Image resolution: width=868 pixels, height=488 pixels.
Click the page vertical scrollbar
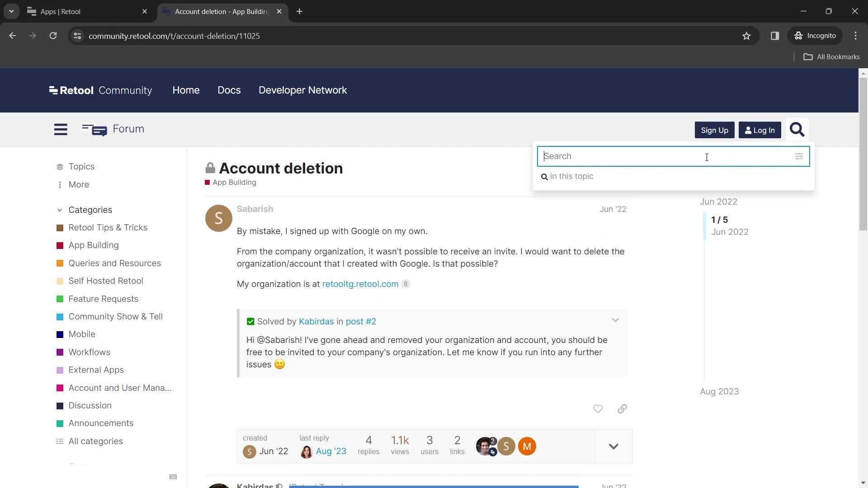[863, 154]
